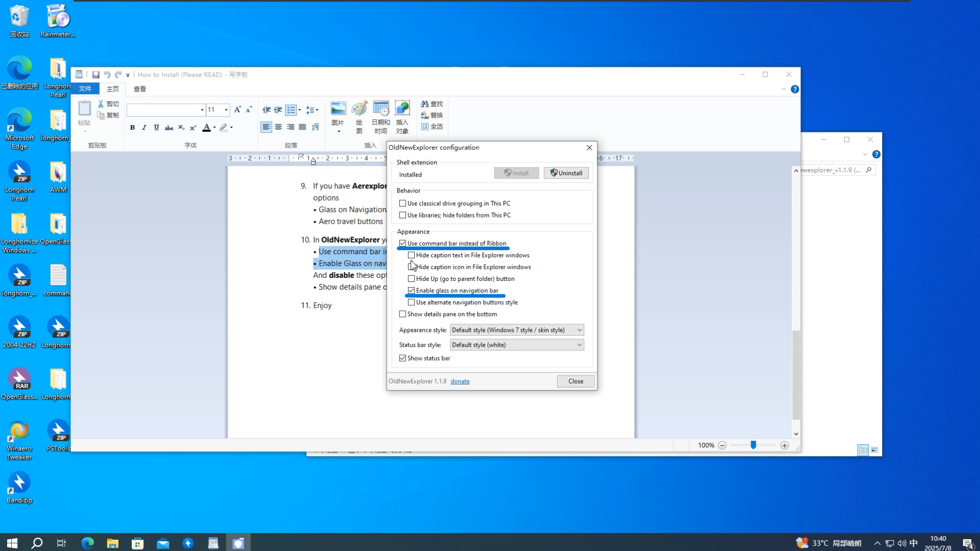Image resolution: width=980 pixels, height=551 pixels.
Task: Justify text in WordPad
Action: point(302,127)
